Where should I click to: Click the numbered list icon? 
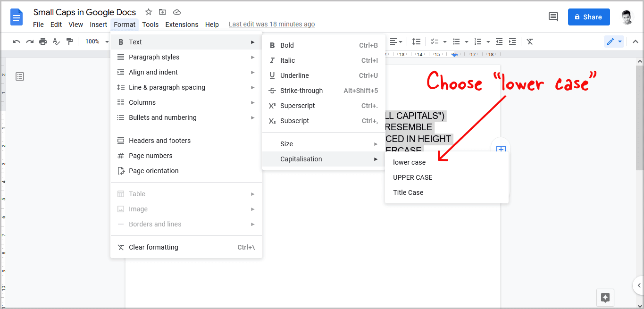tap(478, 42)
